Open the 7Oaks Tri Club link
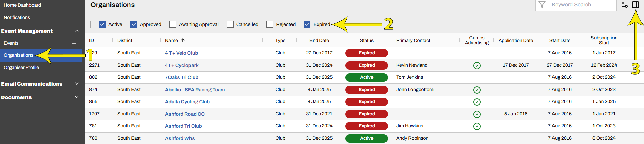The height and width of the screenshot is (144, 644). (182, 77)
